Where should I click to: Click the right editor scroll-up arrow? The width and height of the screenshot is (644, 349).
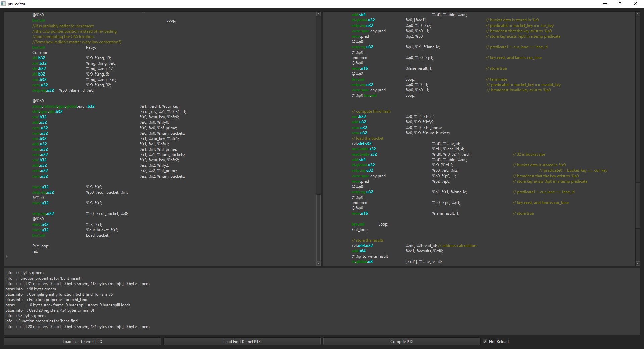point(638,14)
